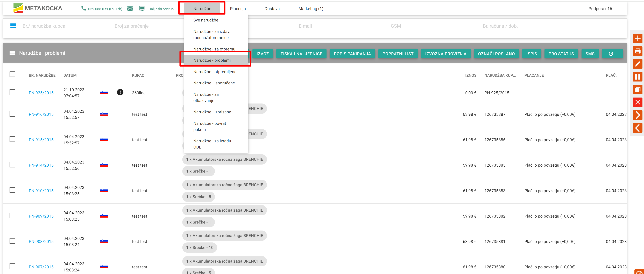Image resolution: width=644 pixels, height=274 pixels.
Task: Check the box for order PN-925/2015
Action: coord(12,92)
